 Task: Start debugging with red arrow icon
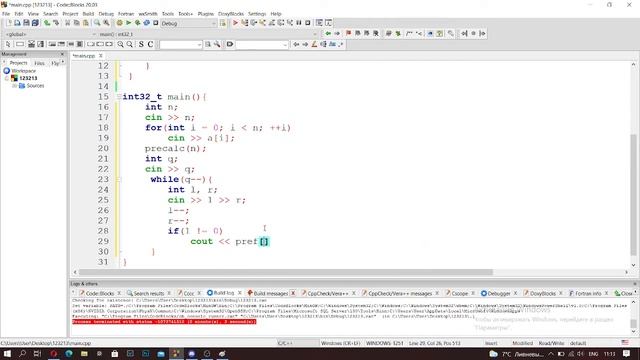pyautogui.click(x=235, y=23)
